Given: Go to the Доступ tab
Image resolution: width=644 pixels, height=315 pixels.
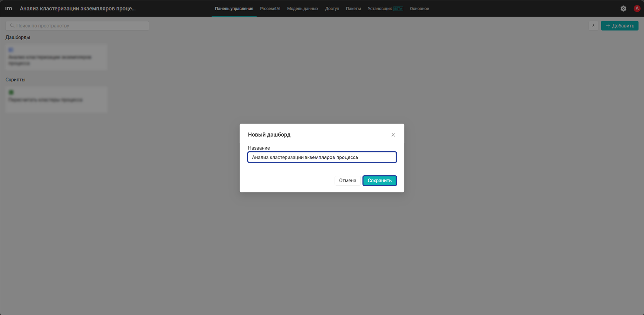Looking at the screenshot, I should 332,9.
